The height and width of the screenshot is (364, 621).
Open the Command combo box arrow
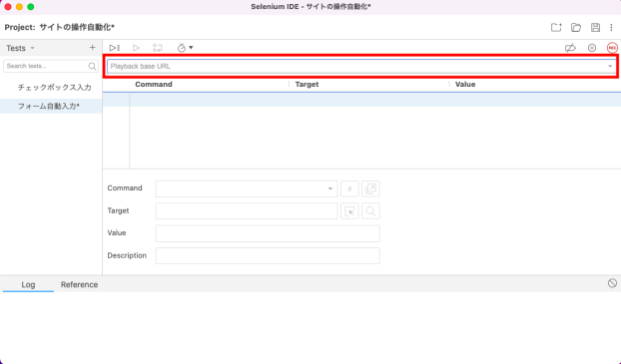(x=329, y=188)
